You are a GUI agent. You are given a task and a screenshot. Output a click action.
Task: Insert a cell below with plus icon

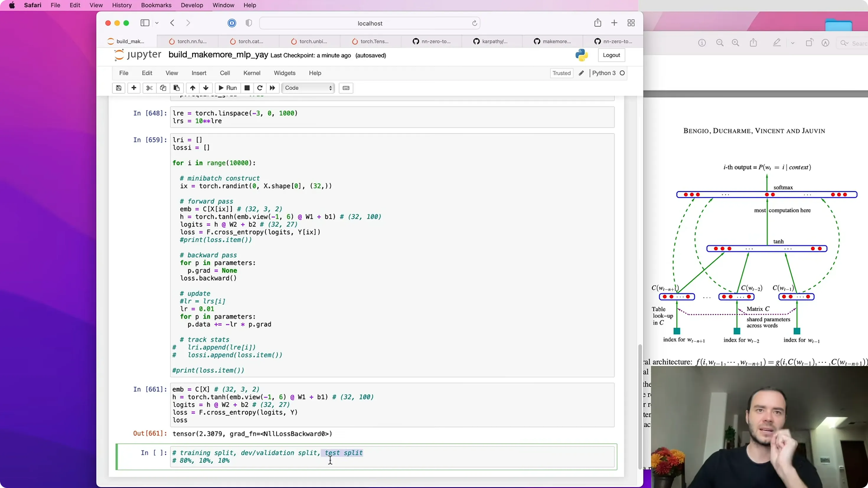134,88
